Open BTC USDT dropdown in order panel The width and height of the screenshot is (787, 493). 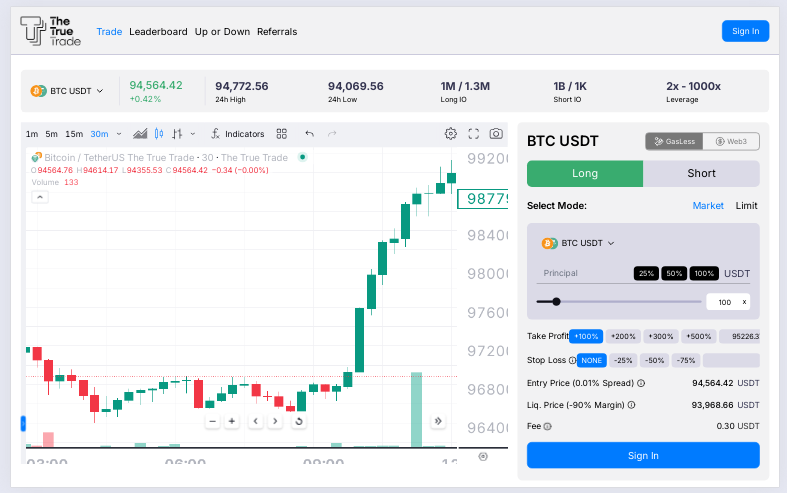pyautogui.click(x=578, y=243)
